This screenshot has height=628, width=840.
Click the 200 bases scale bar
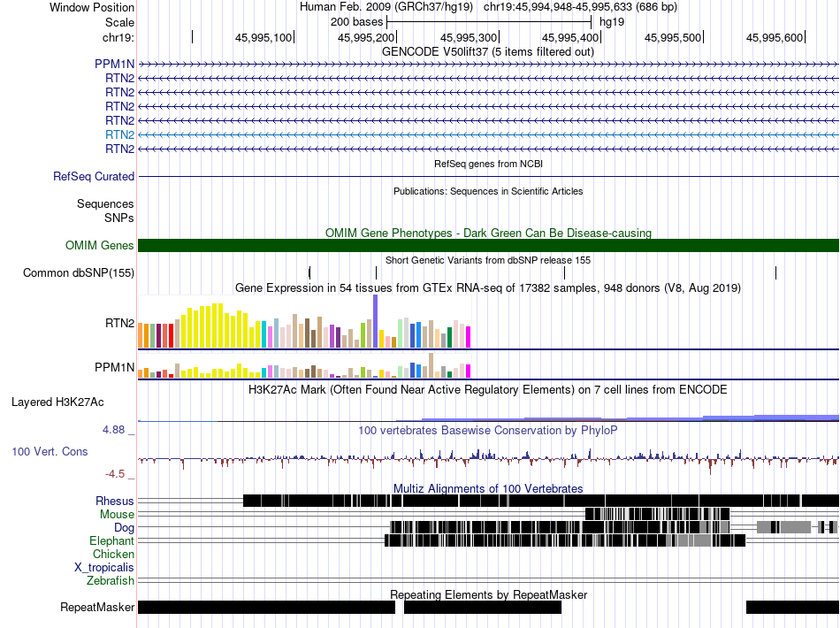pyautogui.click(x=489, y=22)
